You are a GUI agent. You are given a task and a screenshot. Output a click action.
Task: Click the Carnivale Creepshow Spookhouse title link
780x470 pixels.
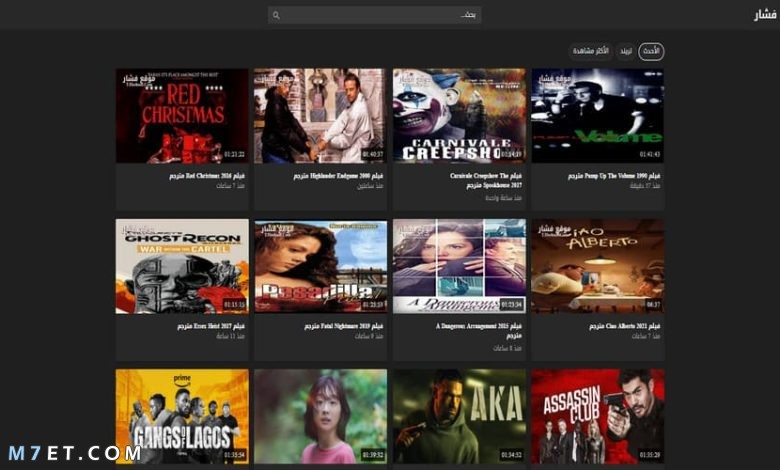(x=486, y=181)
